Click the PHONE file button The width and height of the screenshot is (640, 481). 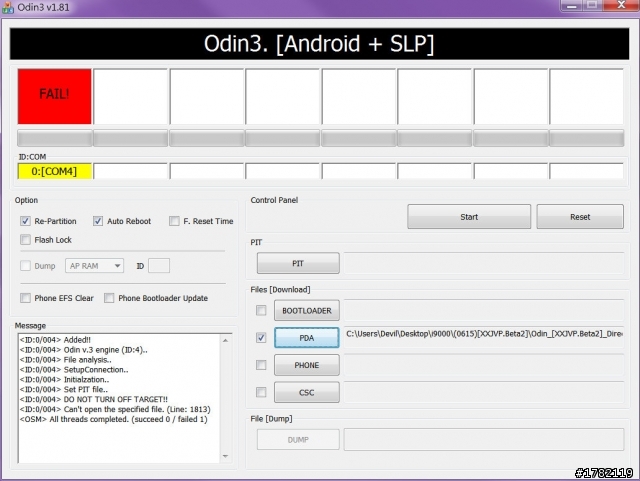pos(307,365)
